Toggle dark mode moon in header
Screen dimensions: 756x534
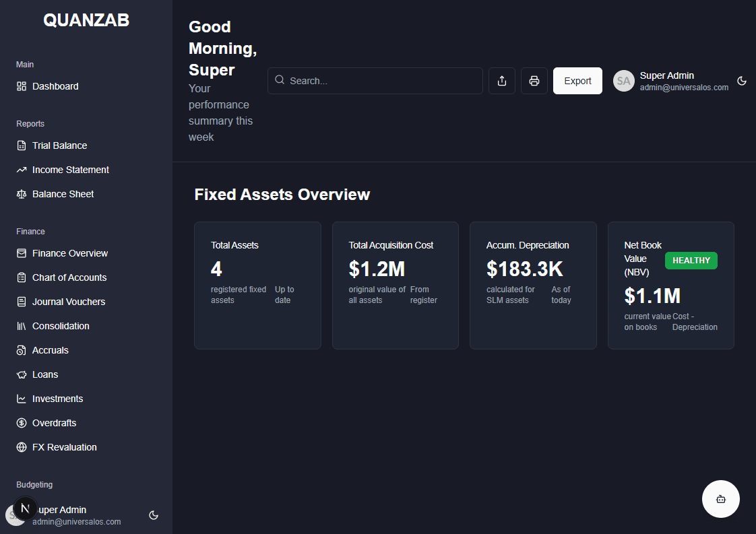click(x=742, y=81)
